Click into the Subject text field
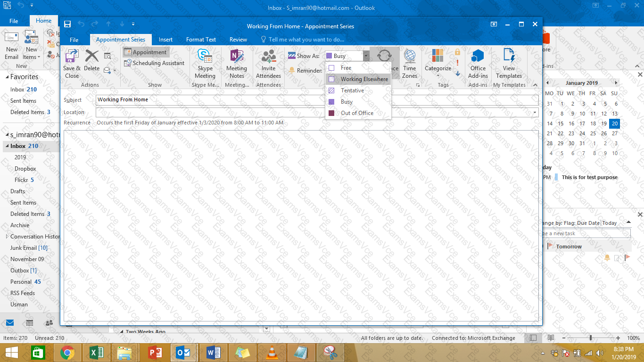Viewport: 644px width, 362px height. coord(317,100)
